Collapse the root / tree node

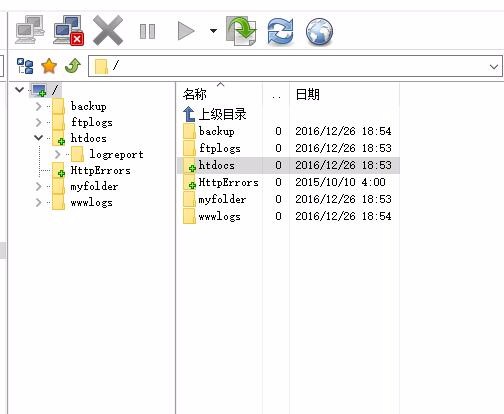click(x=19, y=89)
